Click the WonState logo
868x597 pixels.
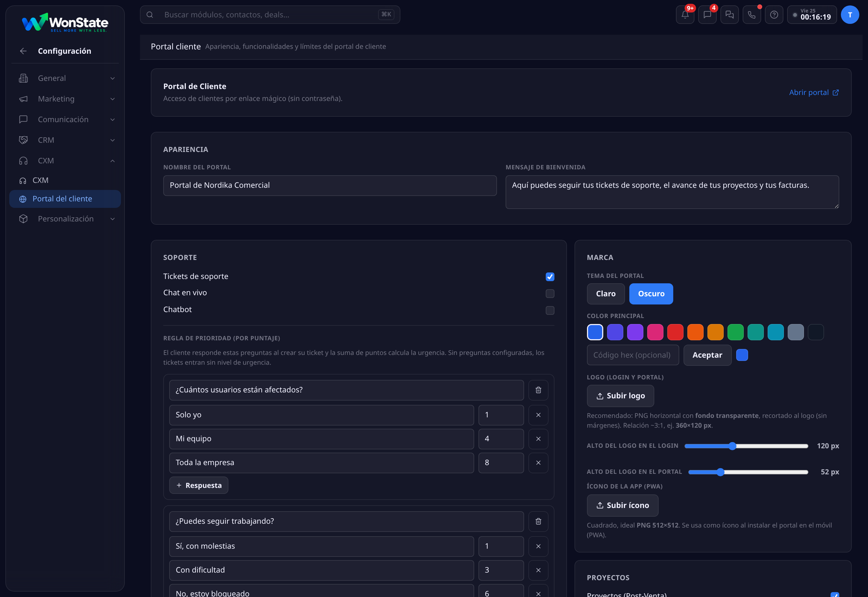65,23
